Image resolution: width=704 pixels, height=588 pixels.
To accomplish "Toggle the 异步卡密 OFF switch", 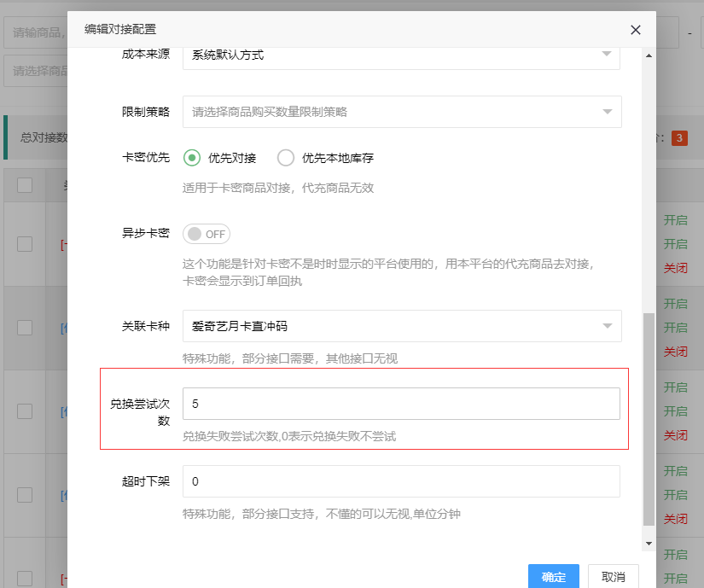I will click(x=207, y=235).
